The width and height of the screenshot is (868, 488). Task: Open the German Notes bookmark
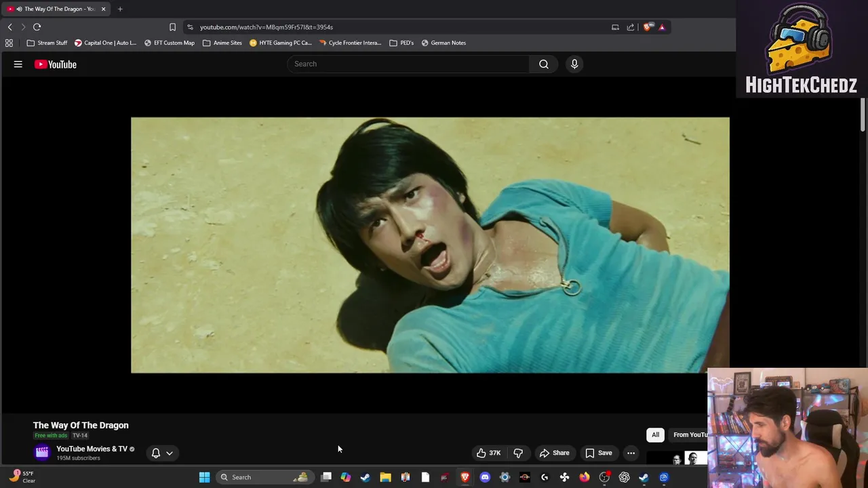pyautogui.click(x=443, y=43)
